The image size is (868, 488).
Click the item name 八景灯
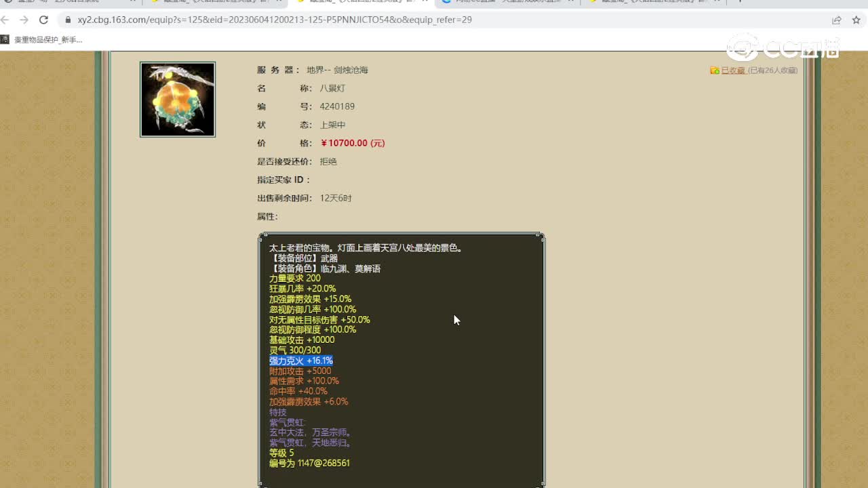[332, 88]
